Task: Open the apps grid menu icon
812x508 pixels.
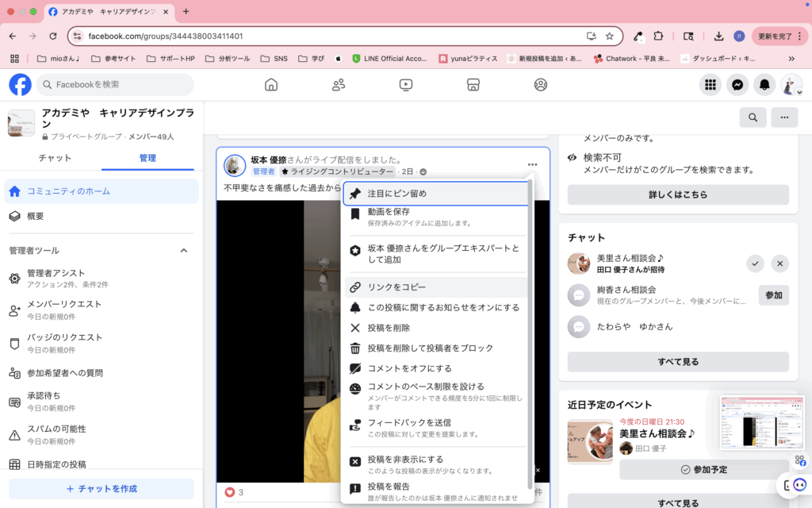Action: (710, 84)
